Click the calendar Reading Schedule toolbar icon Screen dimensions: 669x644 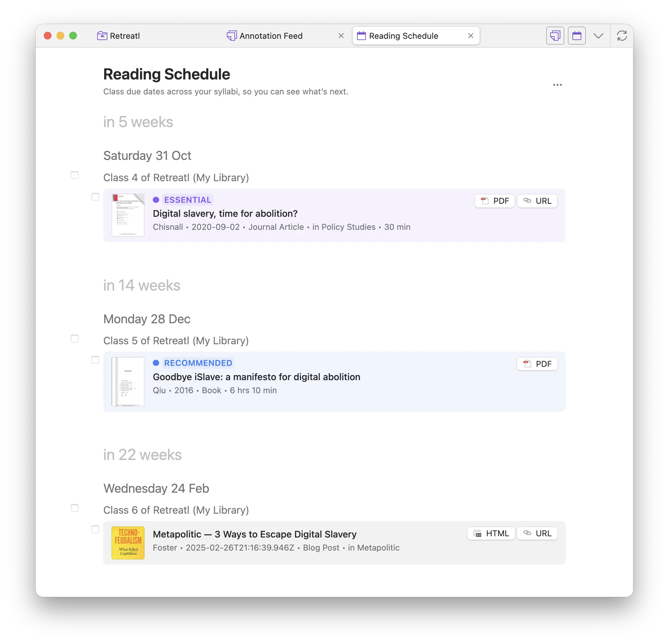577,36
